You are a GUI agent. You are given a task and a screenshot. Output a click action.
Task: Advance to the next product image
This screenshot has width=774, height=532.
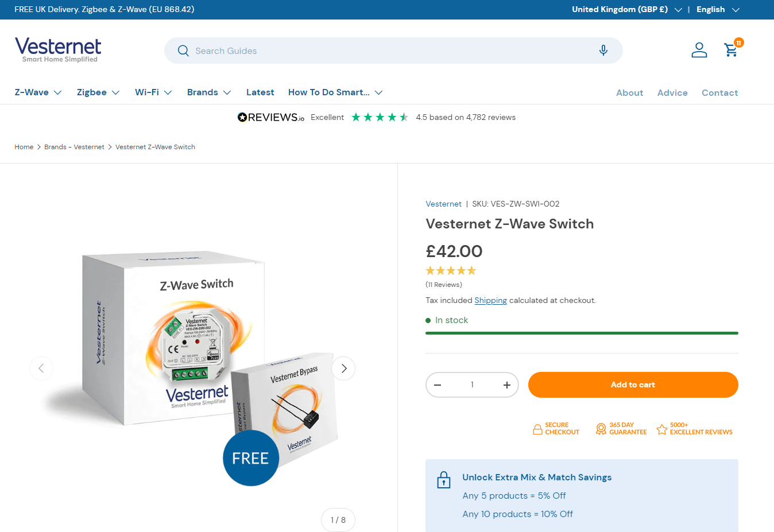(343, 368)
